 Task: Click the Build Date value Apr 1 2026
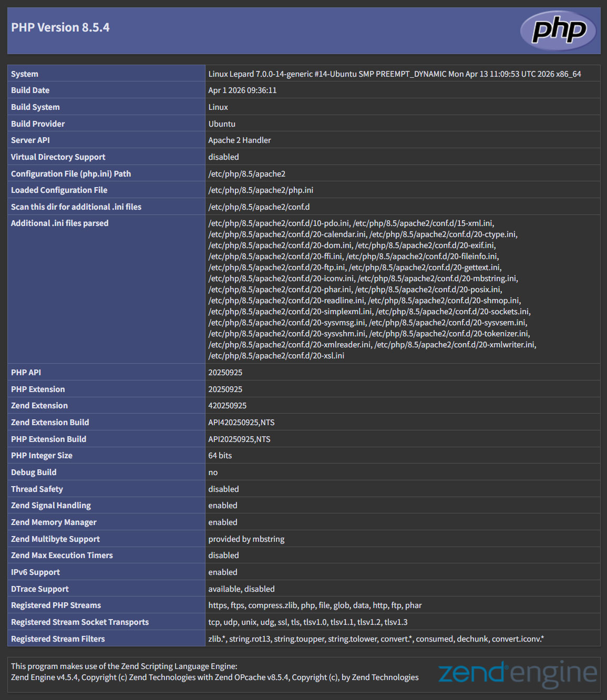(x=242, y=90)
